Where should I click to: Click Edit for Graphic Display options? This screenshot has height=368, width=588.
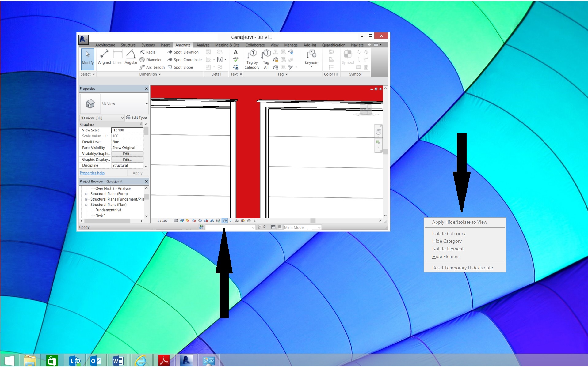point(127,160)
